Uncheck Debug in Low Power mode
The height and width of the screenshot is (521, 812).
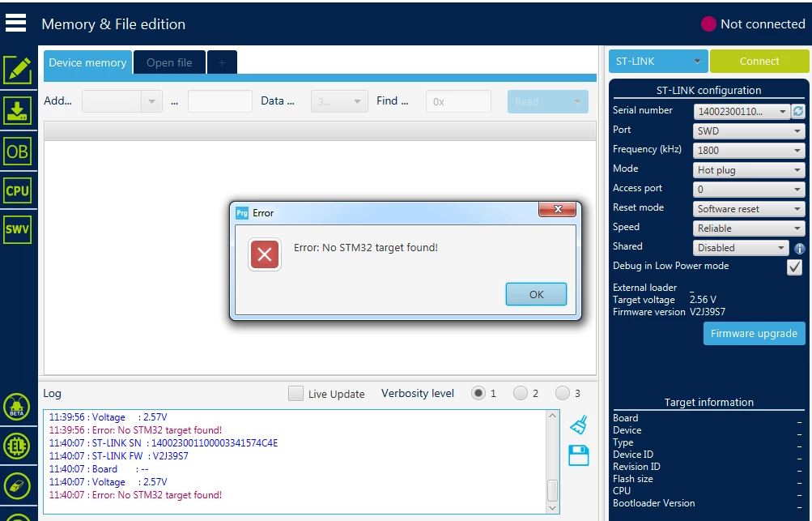pos(794,267)
